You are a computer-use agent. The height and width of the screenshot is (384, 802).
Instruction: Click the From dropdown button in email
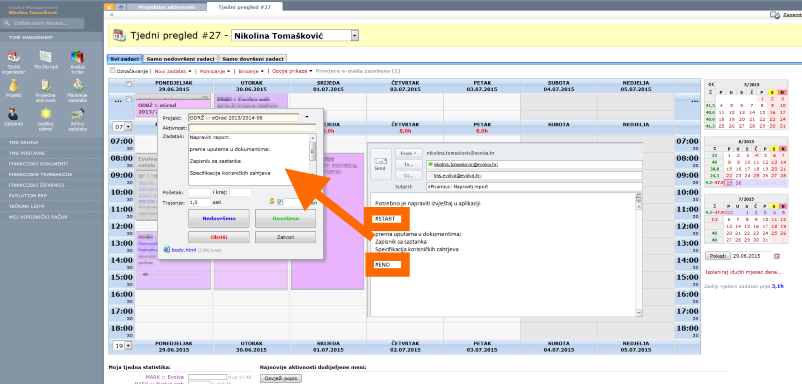pos(408,153)
